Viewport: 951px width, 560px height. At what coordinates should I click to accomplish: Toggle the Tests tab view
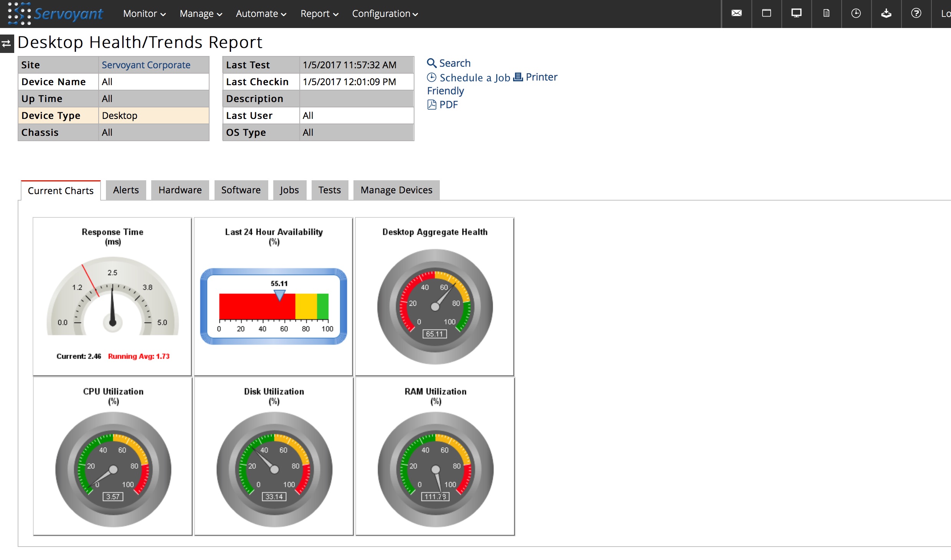pos(329,189)
